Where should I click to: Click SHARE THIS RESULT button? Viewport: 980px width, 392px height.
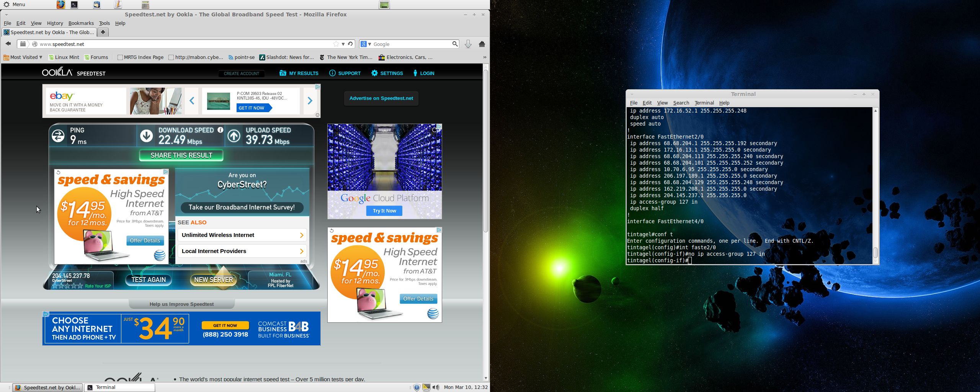[x=181, y=155]
